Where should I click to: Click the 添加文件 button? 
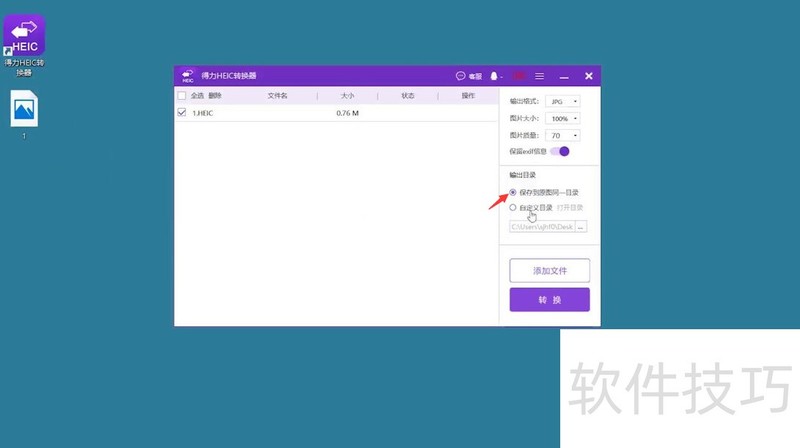(549, 271)
